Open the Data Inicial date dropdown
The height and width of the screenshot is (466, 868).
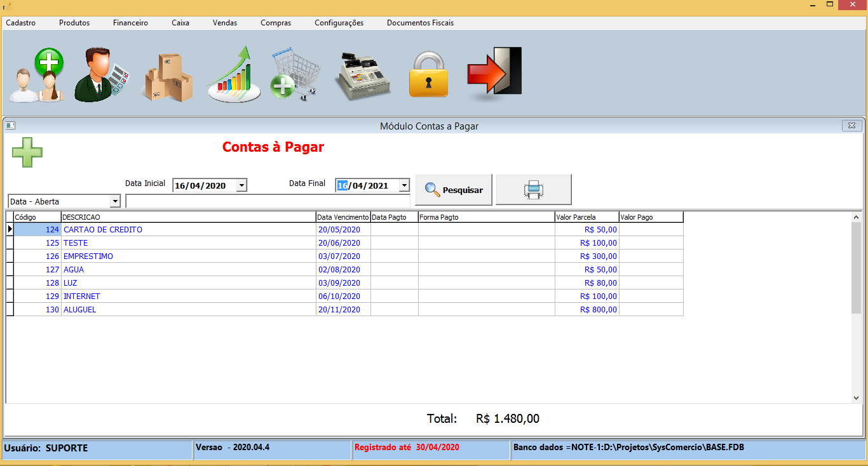pos(241,185)
